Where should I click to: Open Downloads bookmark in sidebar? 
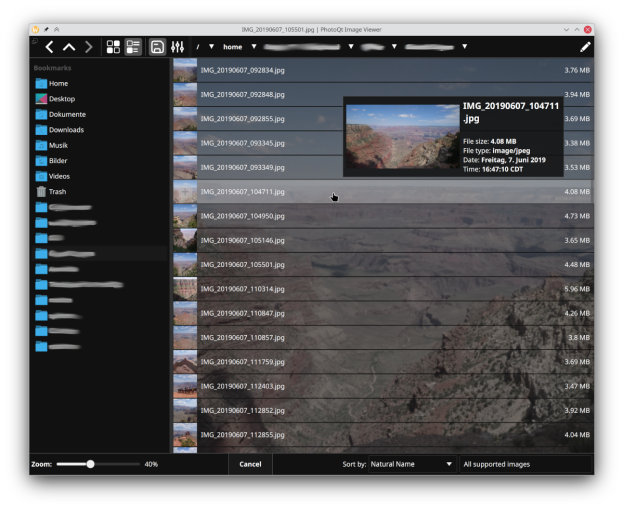(x=66, y=130)
